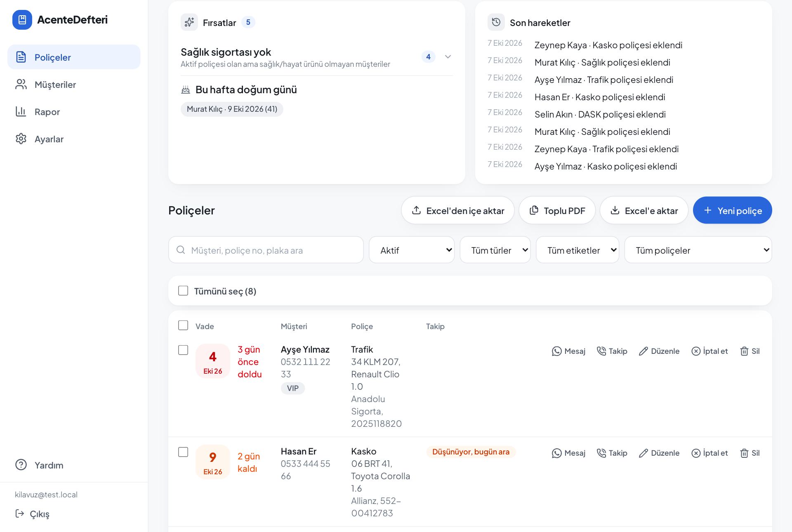The width and height of the screenshot is (792, 532).
Task: Click the Düşünüyor, bugün ara tag
Action: 471,452
